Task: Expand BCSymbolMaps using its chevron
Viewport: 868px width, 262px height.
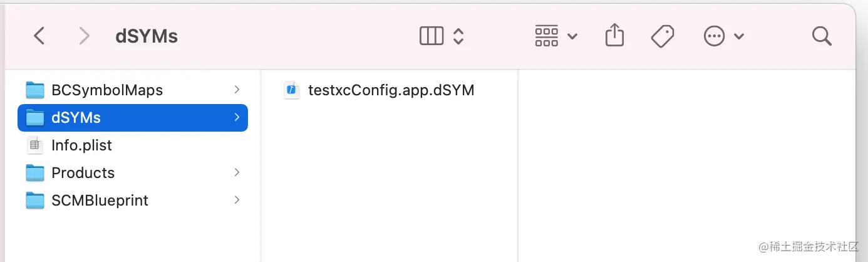Action: [x=237, y=90]
